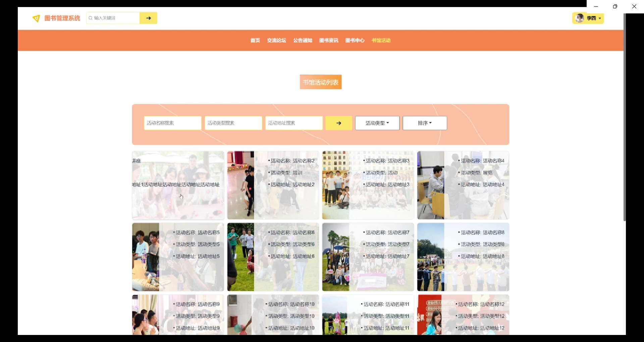The height and width of the screenshot is (342, 644).
Task: Click the 书馆活动列表 heading button
Action: pyautogui.click(x=321, y=82)
